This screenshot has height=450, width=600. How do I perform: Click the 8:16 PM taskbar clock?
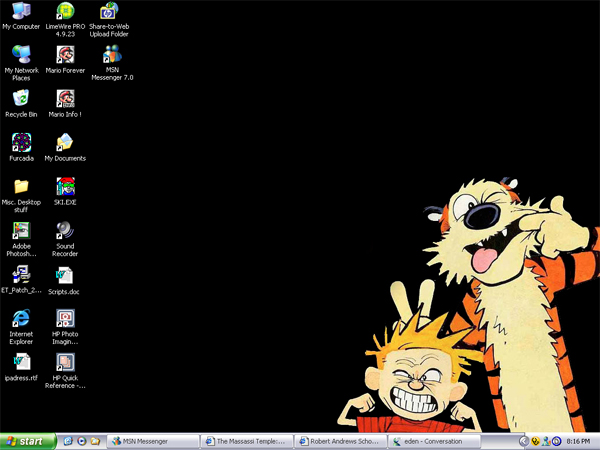[578, 441]
